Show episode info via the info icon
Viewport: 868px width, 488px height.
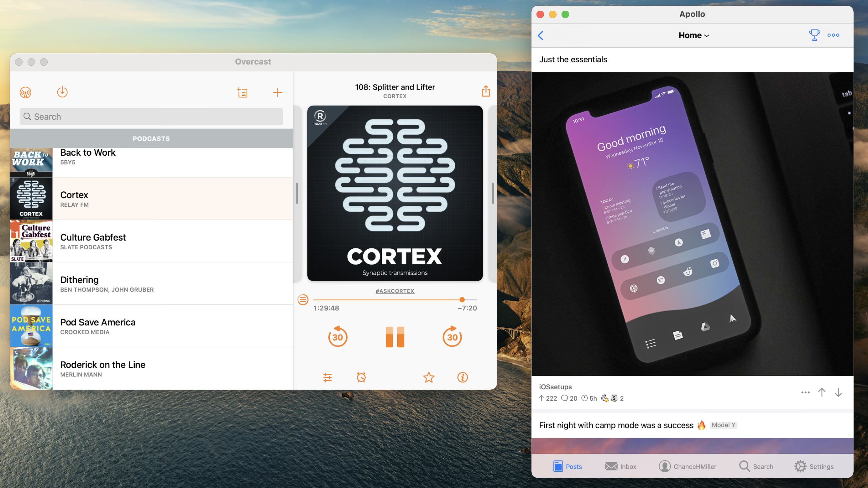pos(462,377)
